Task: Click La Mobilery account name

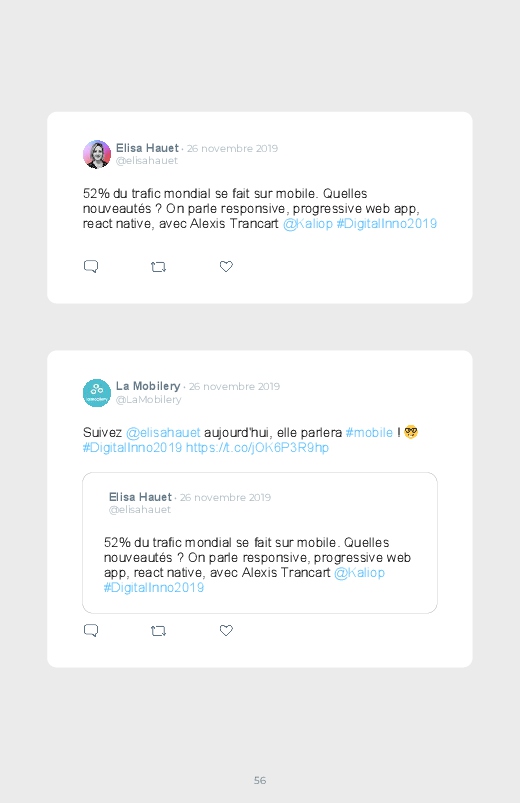Action: 148,386
